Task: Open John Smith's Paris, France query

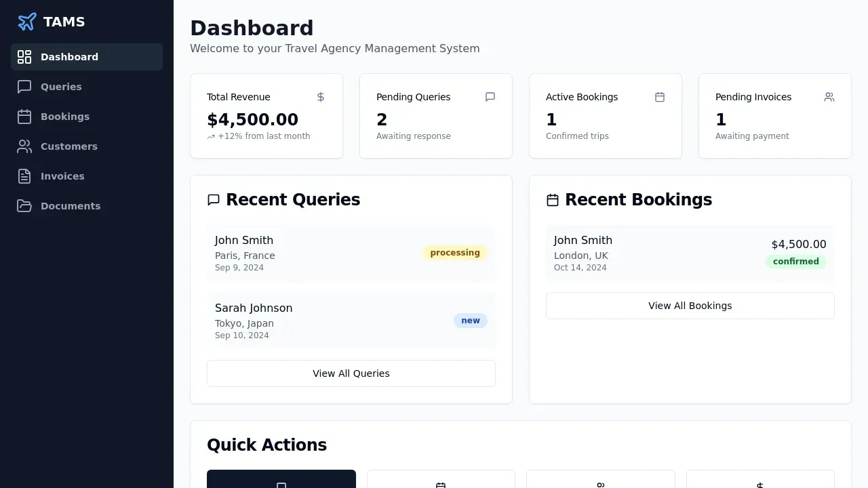Action: point(305,253)
